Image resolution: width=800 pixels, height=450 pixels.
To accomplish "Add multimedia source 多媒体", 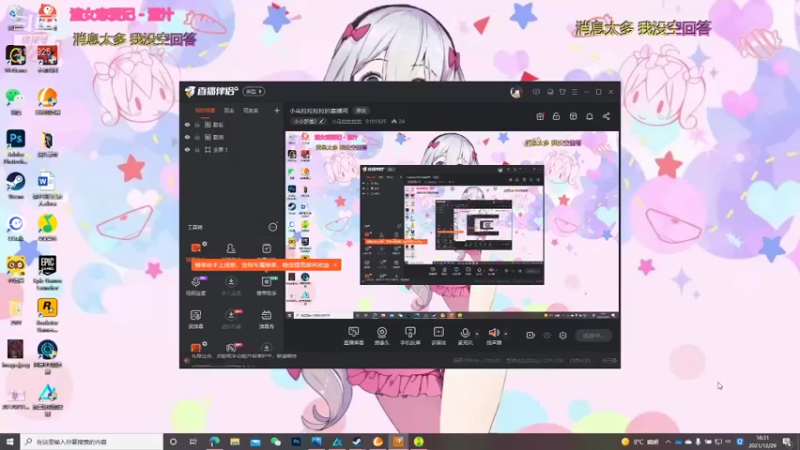I will tap(438, 336).
